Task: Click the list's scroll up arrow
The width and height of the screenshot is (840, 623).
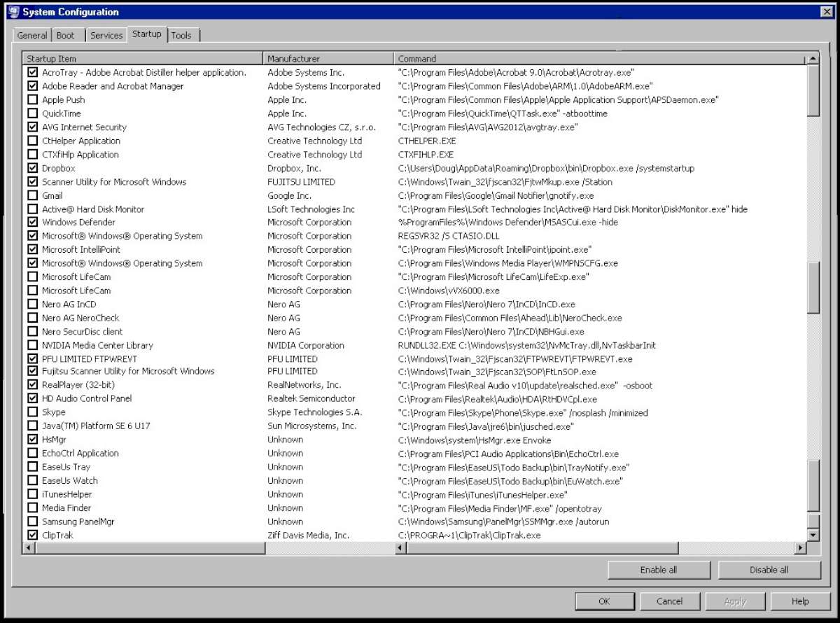Action: tap(813, 59)
